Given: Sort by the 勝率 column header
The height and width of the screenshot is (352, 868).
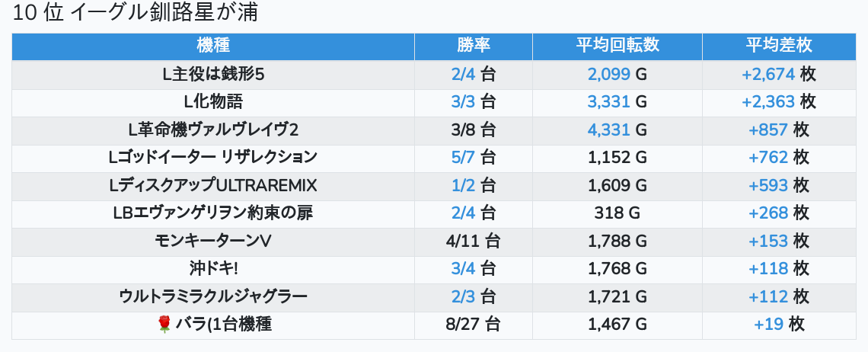Looking at the screenshot, I should (x=474, y=46).
